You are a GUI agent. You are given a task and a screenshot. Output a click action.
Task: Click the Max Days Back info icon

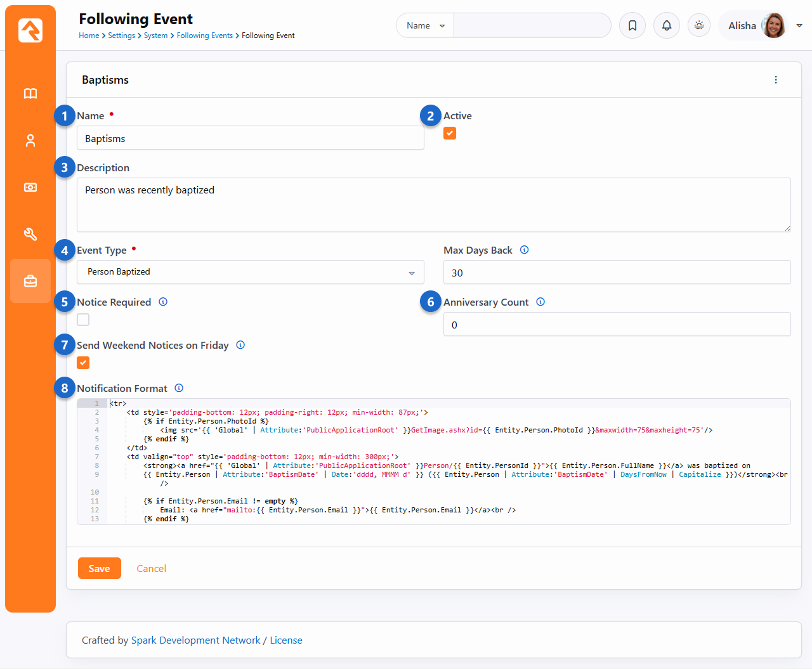[524, 250]
